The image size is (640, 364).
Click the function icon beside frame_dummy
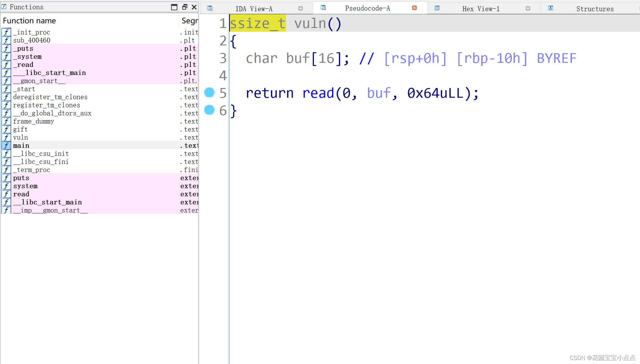pyautogui.click(x=6, y=121)
